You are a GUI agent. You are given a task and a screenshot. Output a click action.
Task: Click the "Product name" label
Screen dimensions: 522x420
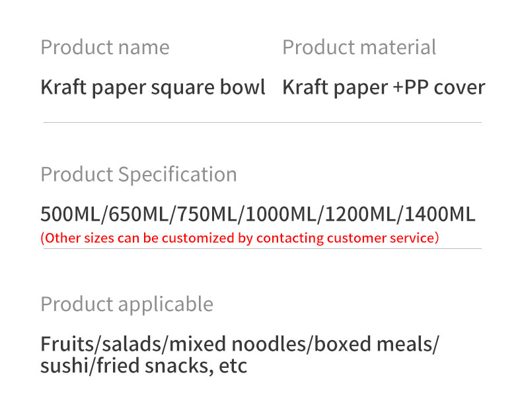point(104,48)
